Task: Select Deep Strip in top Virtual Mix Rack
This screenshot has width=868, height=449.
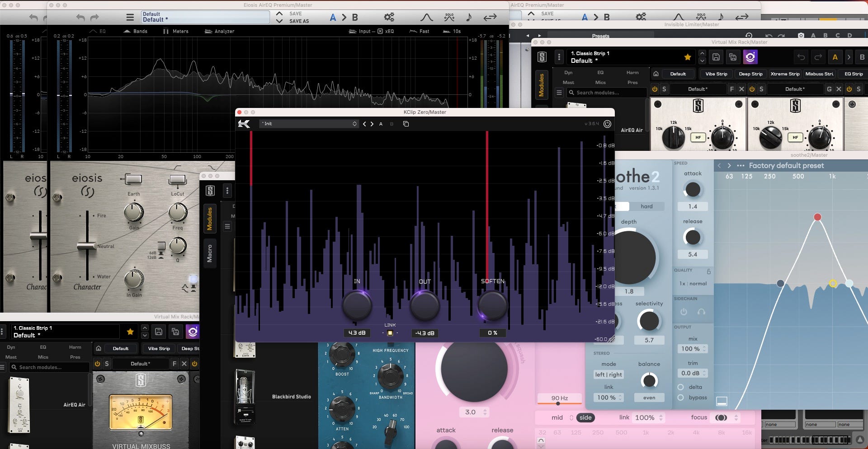Action: point(750,74)
